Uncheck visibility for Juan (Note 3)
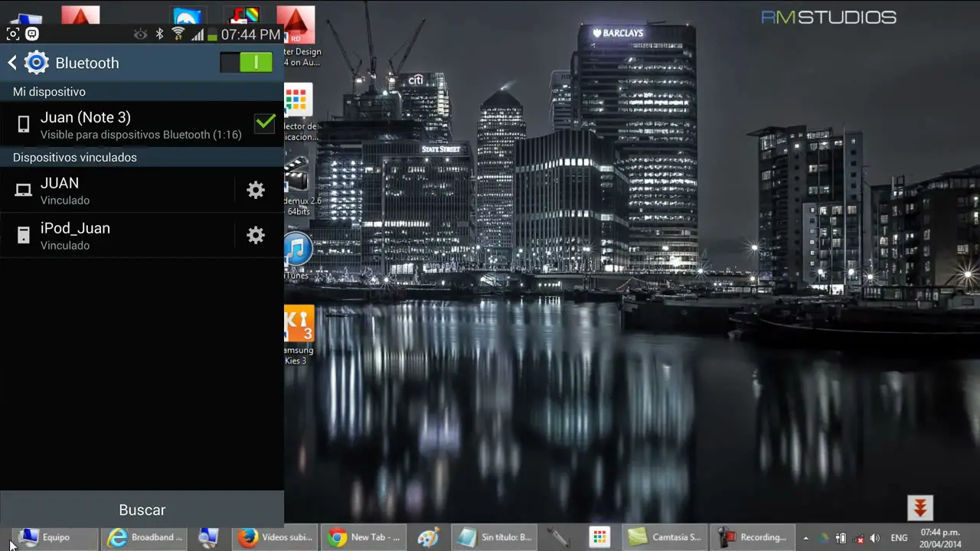 coord(264,123)
